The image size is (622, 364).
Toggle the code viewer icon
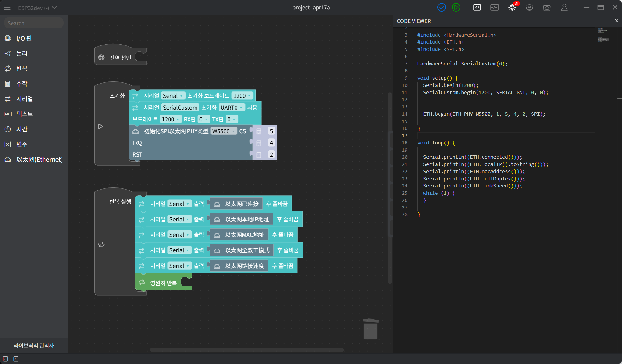coord(477,7)
